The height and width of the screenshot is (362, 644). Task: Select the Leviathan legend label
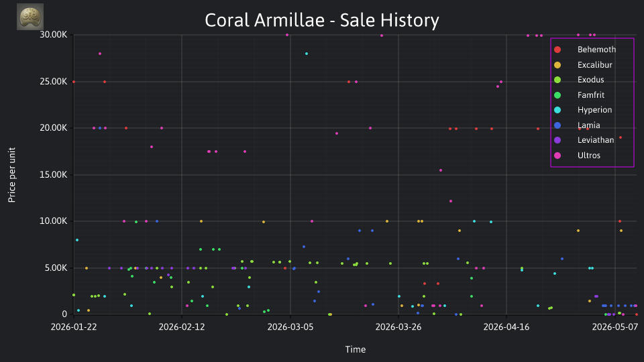point(596,140)
